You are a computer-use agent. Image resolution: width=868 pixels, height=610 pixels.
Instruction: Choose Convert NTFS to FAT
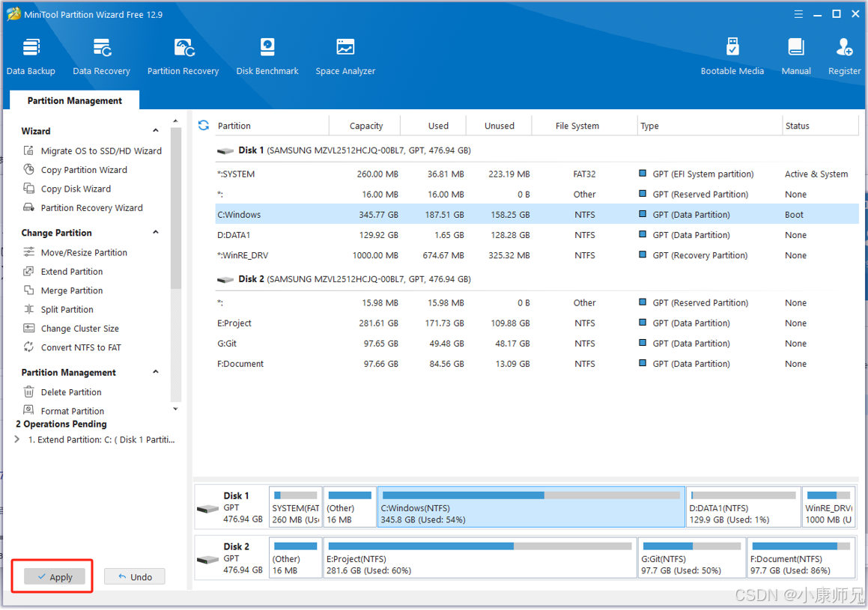[72, 347]
